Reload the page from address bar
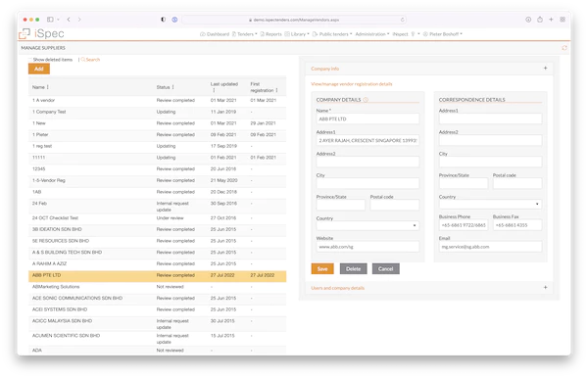This screenshot has height=378, width=588. point(403,20)
